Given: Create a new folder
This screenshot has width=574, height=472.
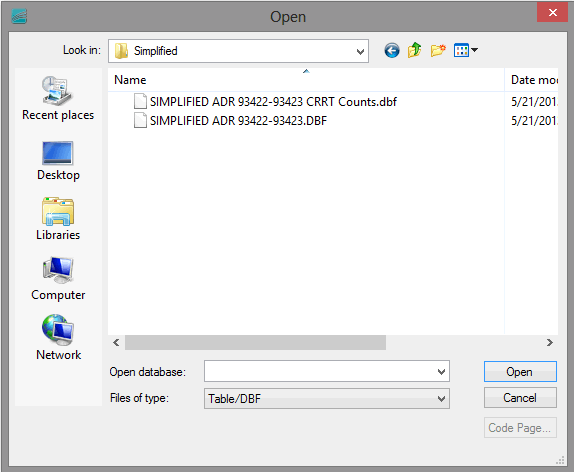Looking at the screenshot, I should coord(438,50).
